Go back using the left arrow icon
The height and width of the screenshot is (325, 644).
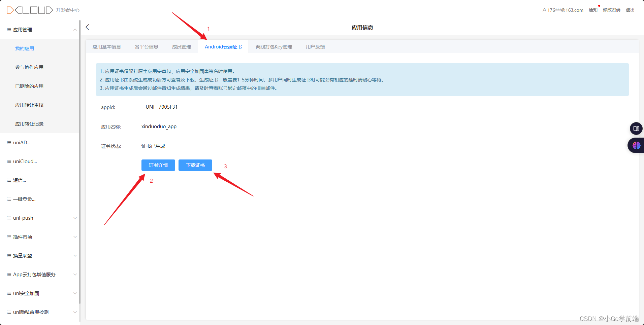pyautogui.click(x=88, y=27)
